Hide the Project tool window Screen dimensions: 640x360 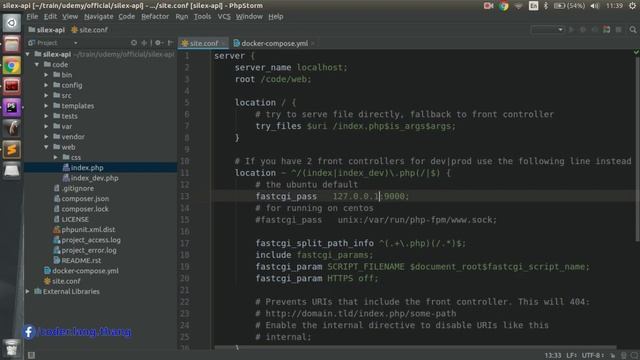point(170,43)
